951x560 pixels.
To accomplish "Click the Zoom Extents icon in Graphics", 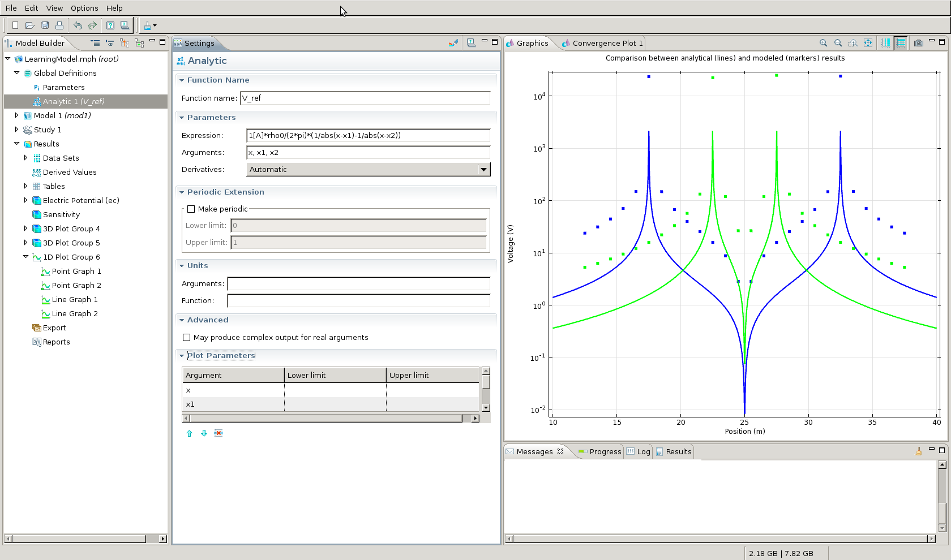I will 868,43.
